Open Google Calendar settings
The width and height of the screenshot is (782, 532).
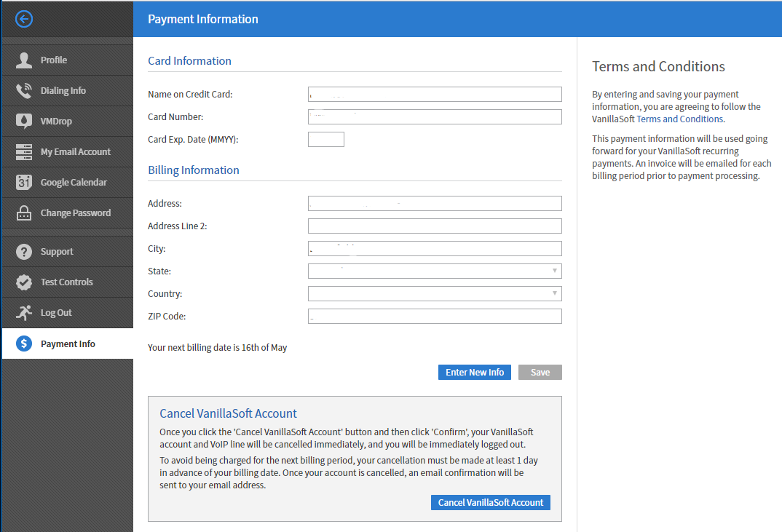point(68,183)
